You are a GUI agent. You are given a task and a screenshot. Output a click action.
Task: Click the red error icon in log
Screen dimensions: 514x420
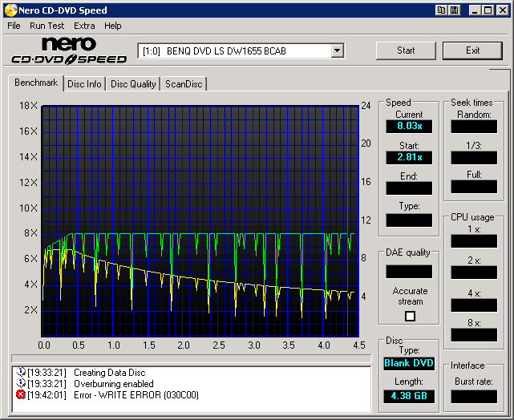pos(21,395)
